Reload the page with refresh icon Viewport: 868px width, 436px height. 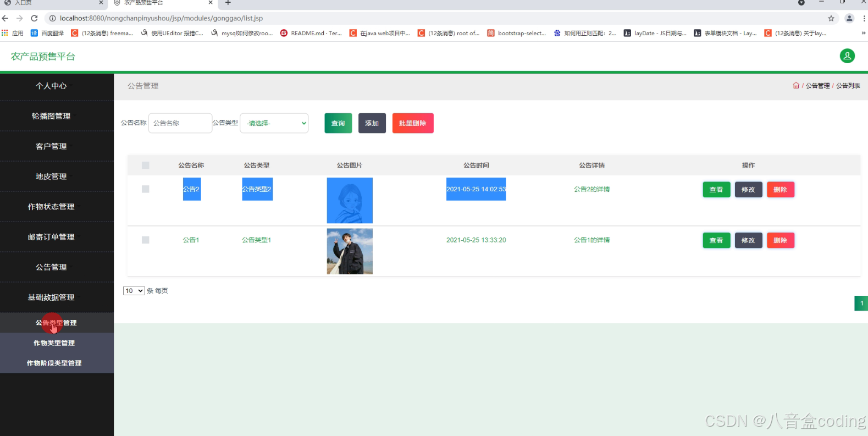click(x=34, y=18)
